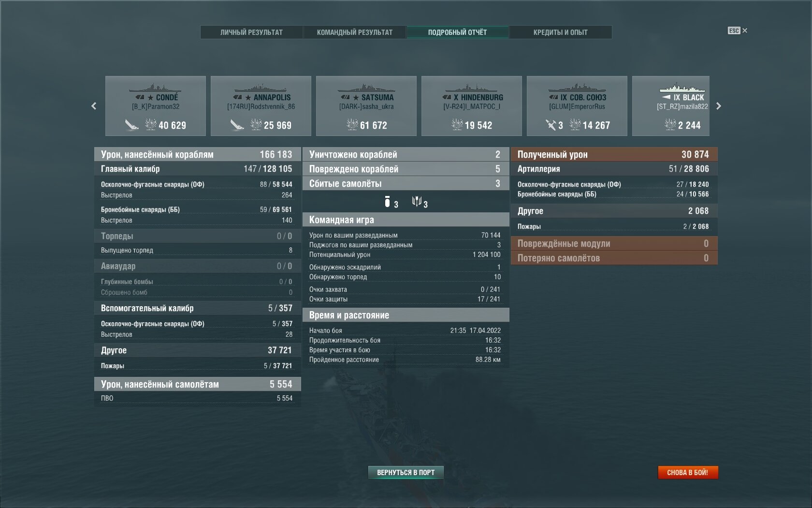The height and width of the screenshot is (508, 812).
Task: Switch to Командный результат tab
Action: pyautogui.click(x=354, y=32)
